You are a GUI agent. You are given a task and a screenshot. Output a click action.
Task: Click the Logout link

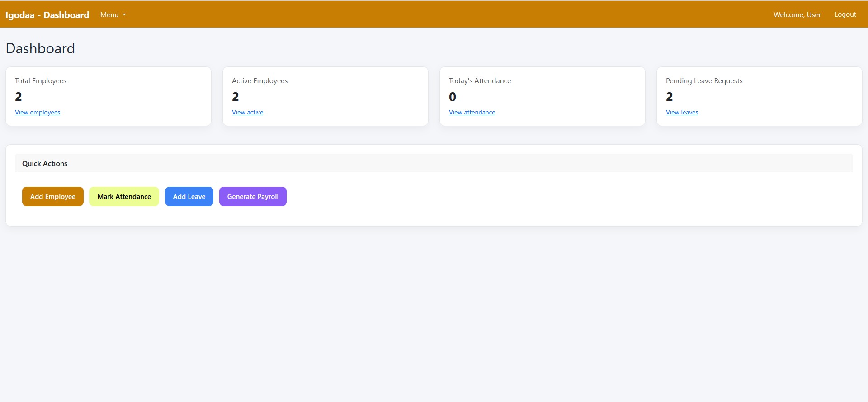845,14
